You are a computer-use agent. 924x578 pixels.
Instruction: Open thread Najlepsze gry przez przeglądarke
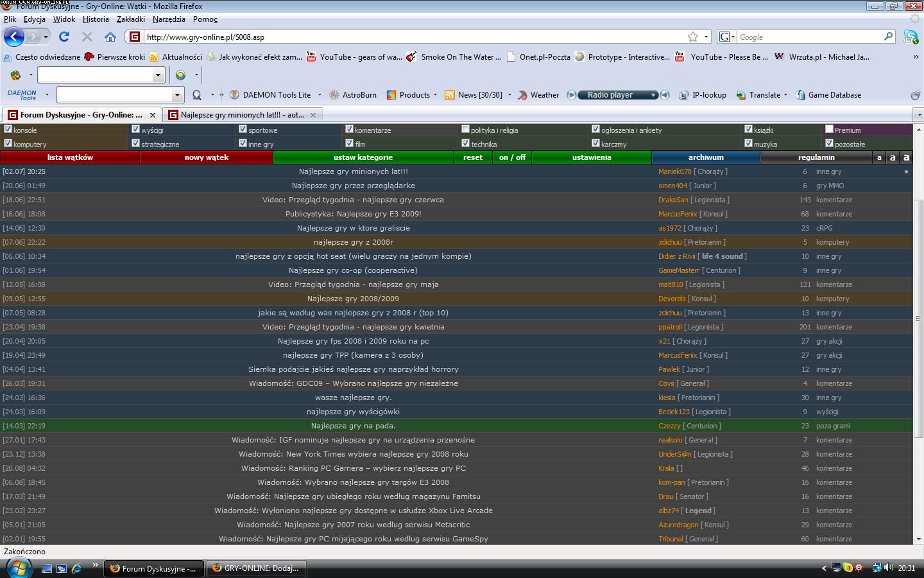pos(353,186)
